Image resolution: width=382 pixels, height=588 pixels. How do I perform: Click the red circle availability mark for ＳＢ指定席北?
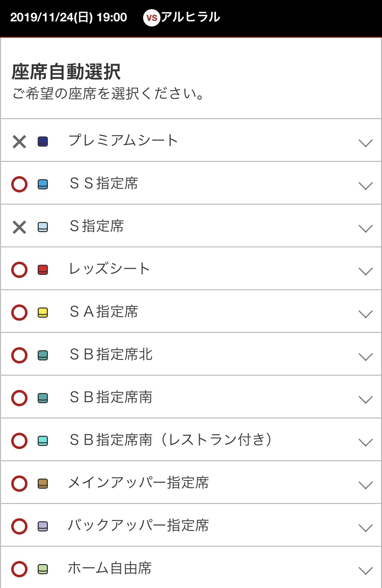point(19,355)
